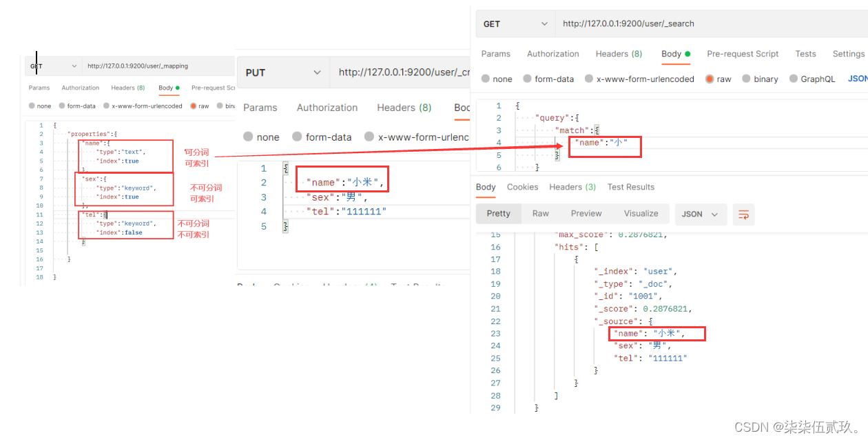
Task: Open Test Results tab in response
Action: click(631, 187)
